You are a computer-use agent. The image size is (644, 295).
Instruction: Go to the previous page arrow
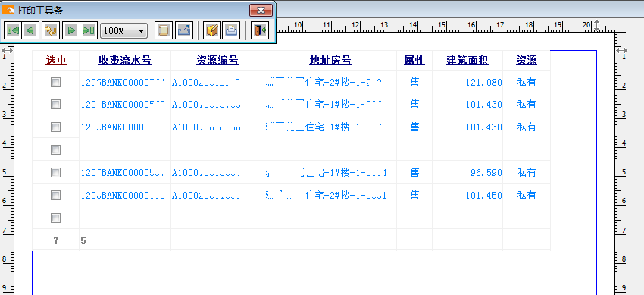click(30, 30)
